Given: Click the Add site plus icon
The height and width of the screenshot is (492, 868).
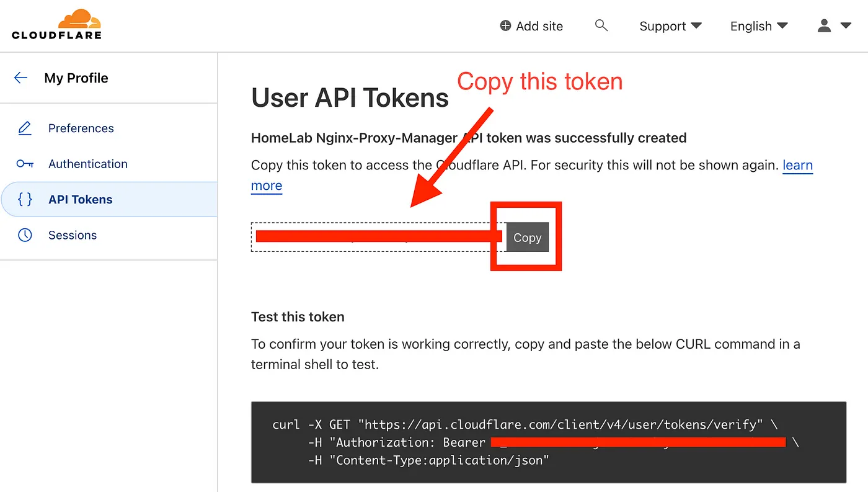Looking at the screenshot, I should pos(506,26).
